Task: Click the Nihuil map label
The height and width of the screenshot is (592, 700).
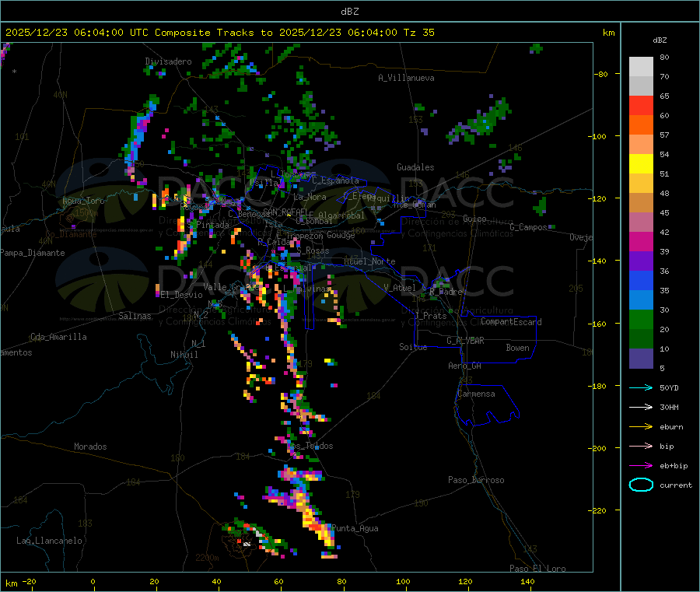Action: tap(184, 355)
